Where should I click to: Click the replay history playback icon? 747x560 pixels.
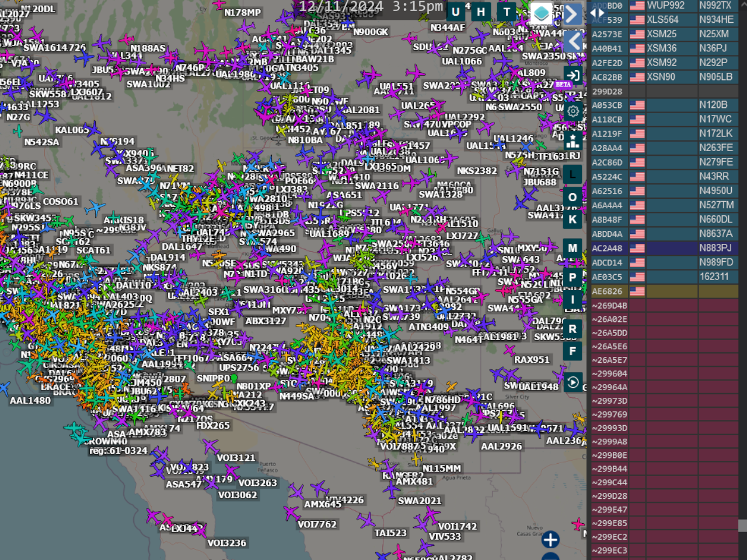(573, 382)
